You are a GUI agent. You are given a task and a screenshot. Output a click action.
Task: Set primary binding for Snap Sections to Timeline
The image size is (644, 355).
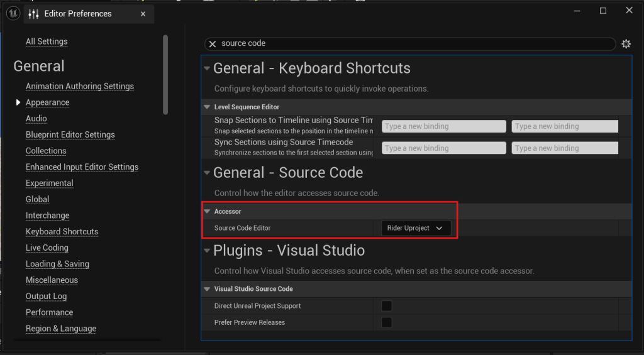point(443,126)
